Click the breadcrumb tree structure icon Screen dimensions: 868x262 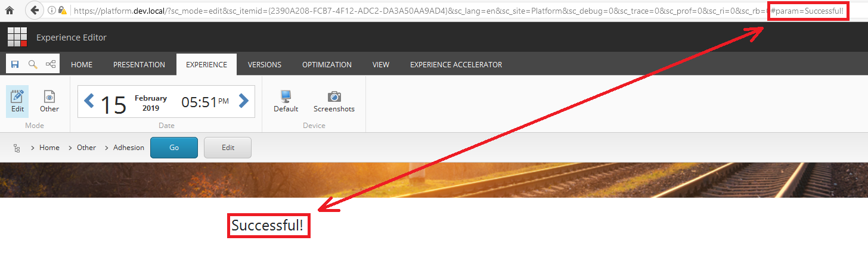tap(17, 148)
